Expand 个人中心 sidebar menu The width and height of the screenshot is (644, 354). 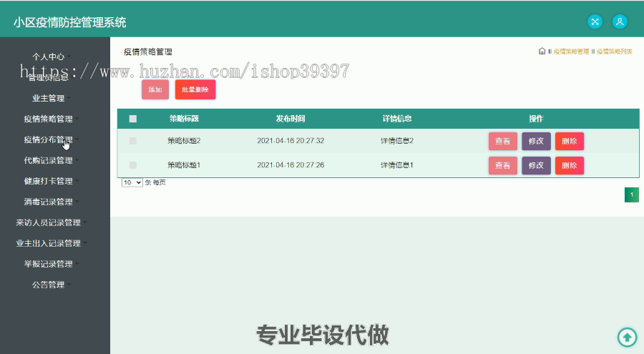click(49, 56)
